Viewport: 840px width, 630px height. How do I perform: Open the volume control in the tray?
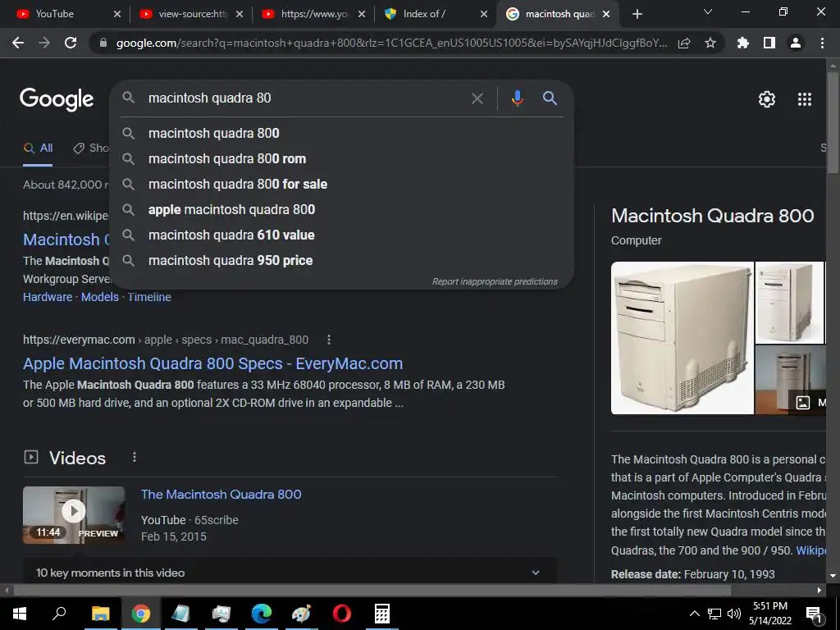click(x=734, y=614)
